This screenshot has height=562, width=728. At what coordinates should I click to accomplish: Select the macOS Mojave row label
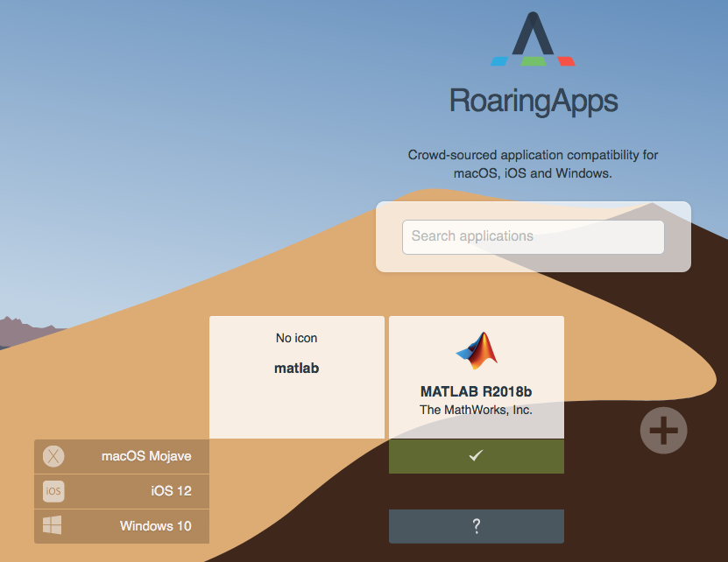click(146, 456)
